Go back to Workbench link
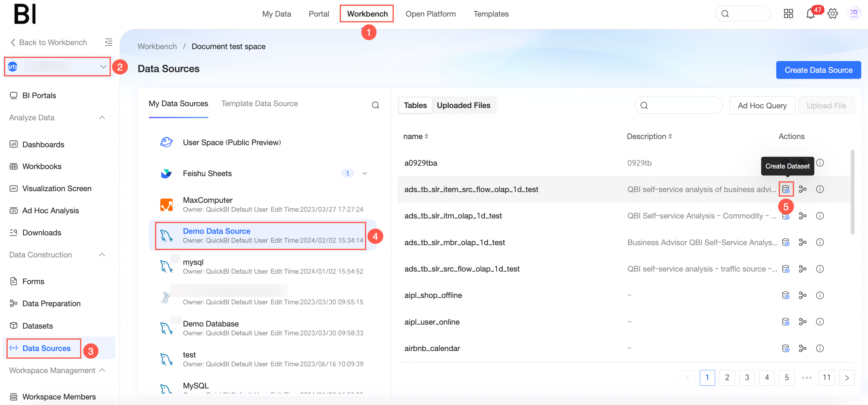Viewport: 868px width, 405px height. (x=49, y=42)
